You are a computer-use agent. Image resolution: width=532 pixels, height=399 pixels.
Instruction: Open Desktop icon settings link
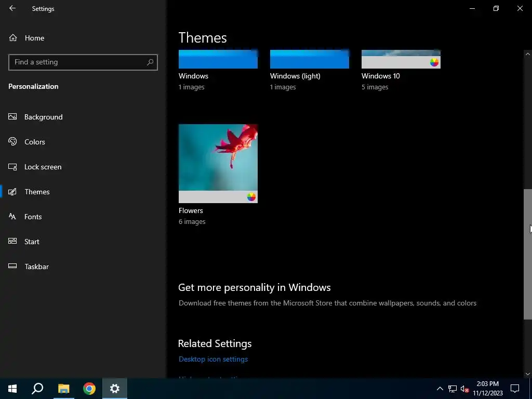pyautogui.click(x=213, y=360)
